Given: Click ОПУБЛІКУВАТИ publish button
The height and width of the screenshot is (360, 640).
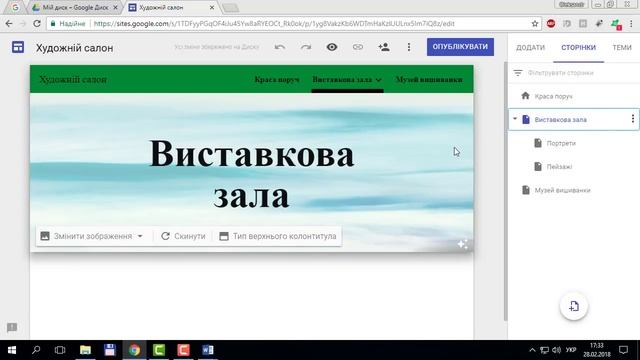Looking at the screenshot, I should tap(460, 47).
